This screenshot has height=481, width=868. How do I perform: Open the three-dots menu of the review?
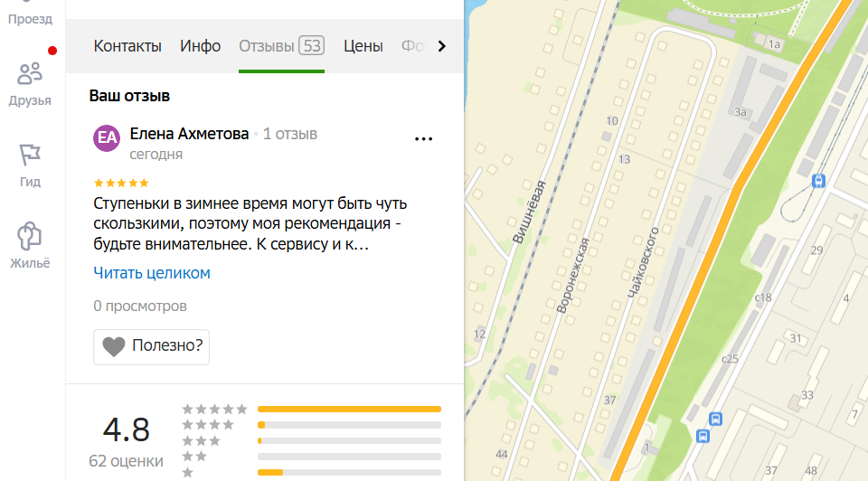point(423,139)
